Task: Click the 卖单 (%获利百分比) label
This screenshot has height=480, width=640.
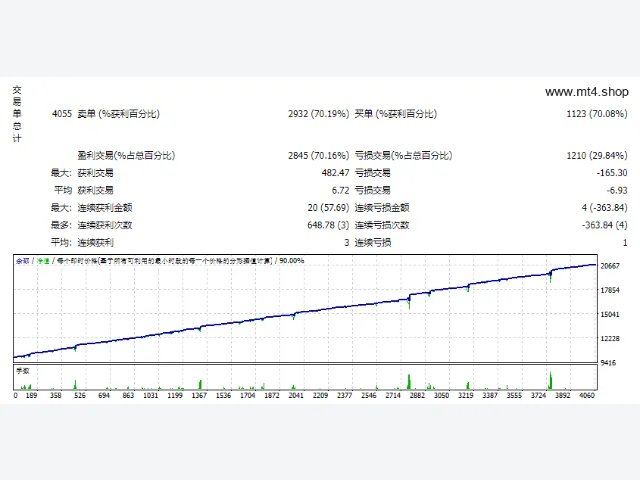Action: point(118,114)
